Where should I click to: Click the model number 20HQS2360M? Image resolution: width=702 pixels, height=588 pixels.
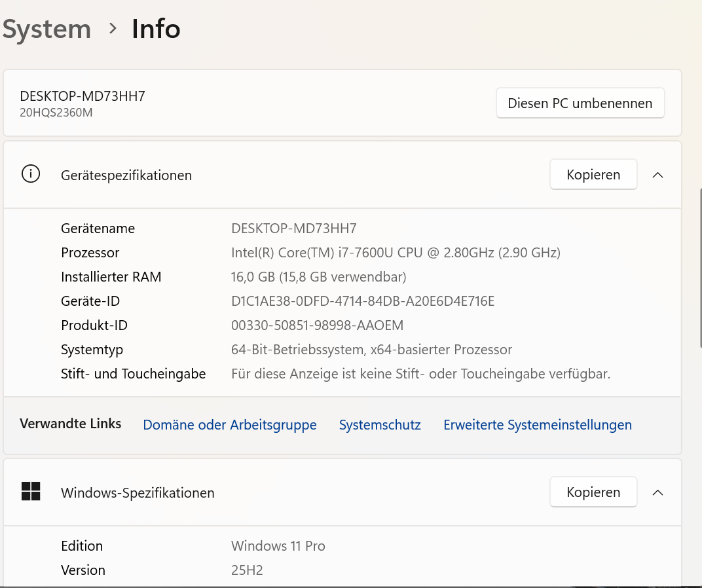56,113
